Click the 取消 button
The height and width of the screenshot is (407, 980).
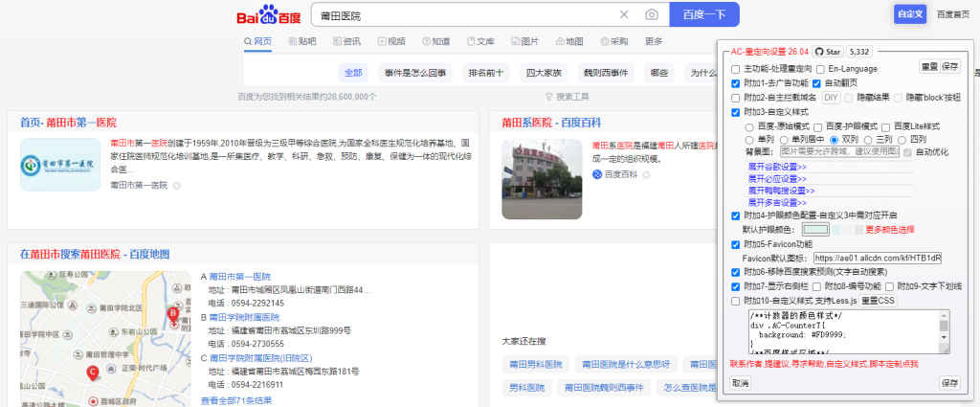(x=740, y=383)
